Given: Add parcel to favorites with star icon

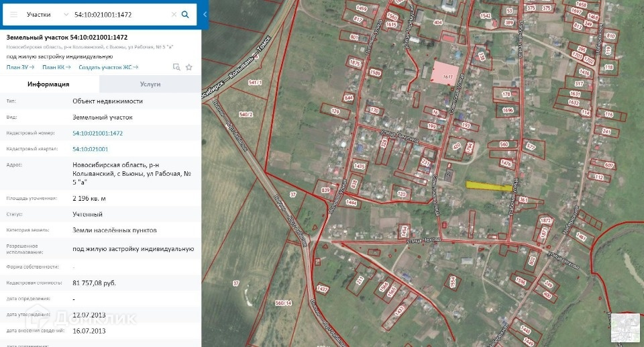Looking at the screenshot, I should tap(189, 67).
